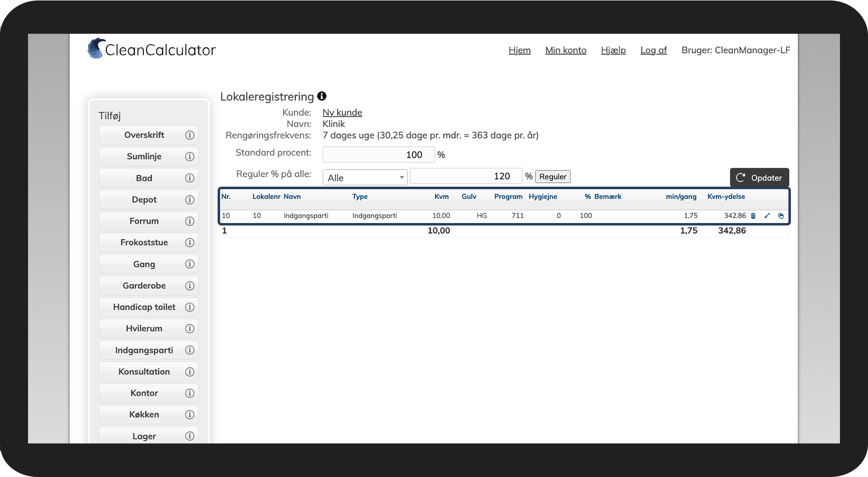Viewport: 868px width, 477px height.
Task: Open the Ny kunde link
Action: (342, 112)
